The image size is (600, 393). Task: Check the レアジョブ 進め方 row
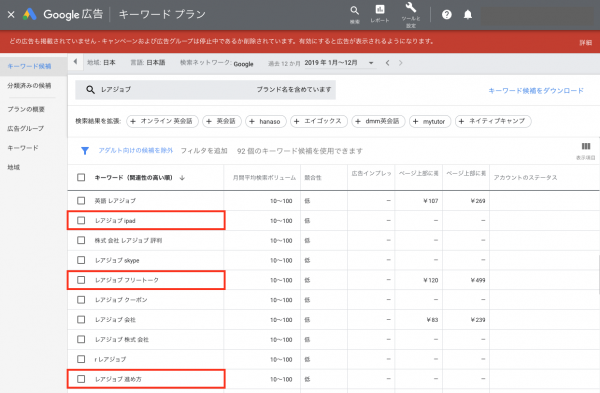(x=81, y=379)
